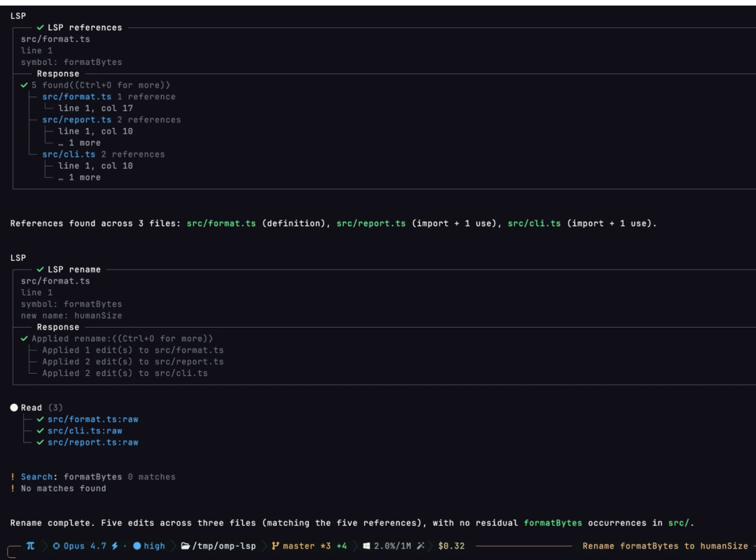Click 'Rename formatBytes to humanSize' session title
756x560 pixels.
click(x=666, y=546)
